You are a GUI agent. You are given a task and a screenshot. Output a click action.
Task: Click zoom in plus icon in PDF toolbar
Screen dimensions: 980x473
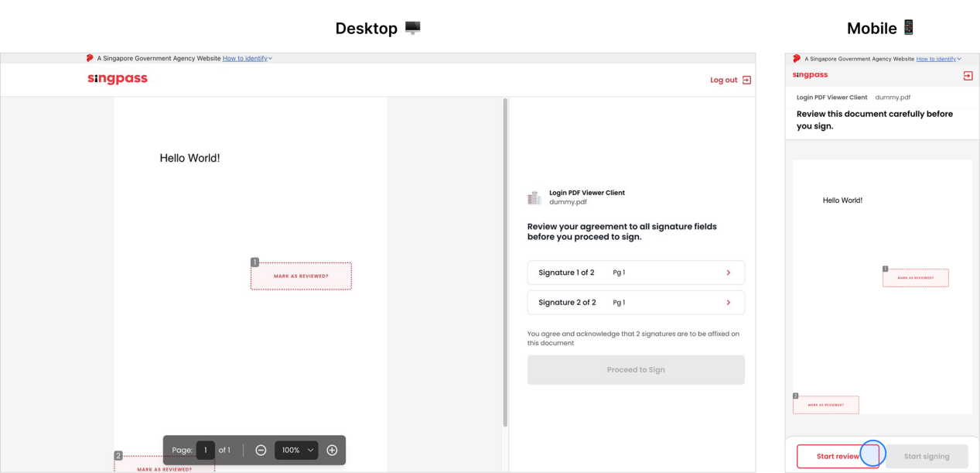point(332,450)
